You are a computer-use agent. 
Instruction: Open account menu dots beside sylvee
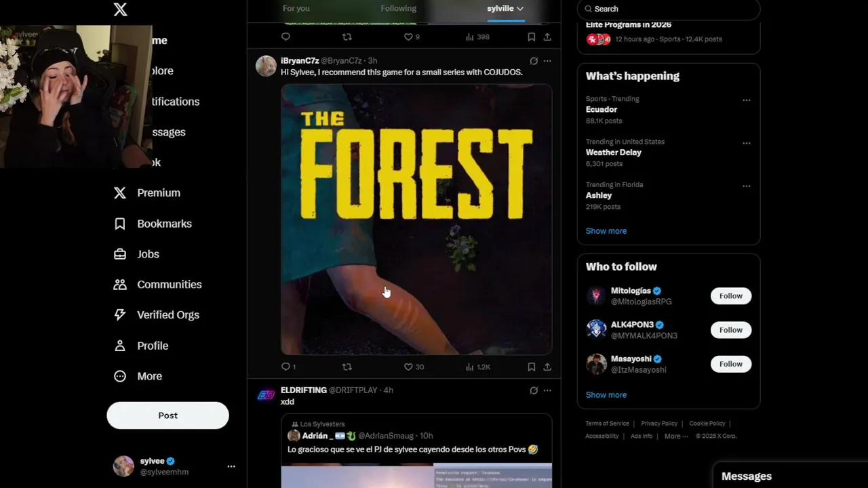point(231,466)
